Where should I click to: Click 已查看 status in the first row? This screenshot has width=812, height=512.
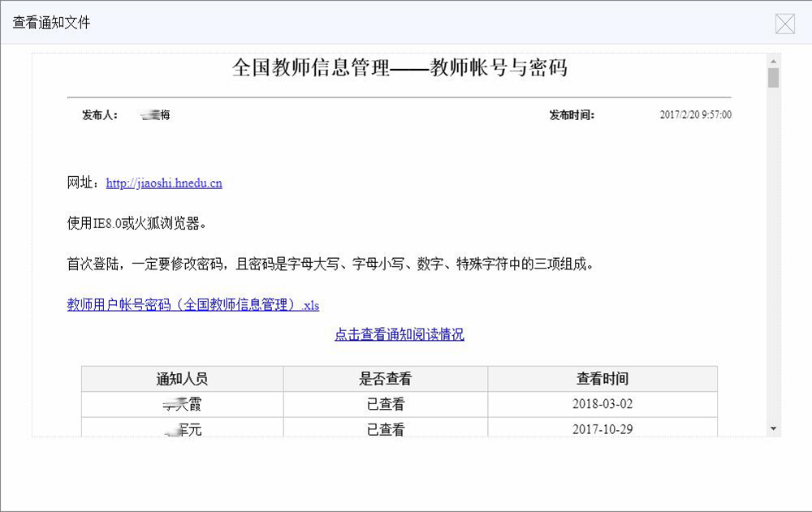tap(385, 404)
